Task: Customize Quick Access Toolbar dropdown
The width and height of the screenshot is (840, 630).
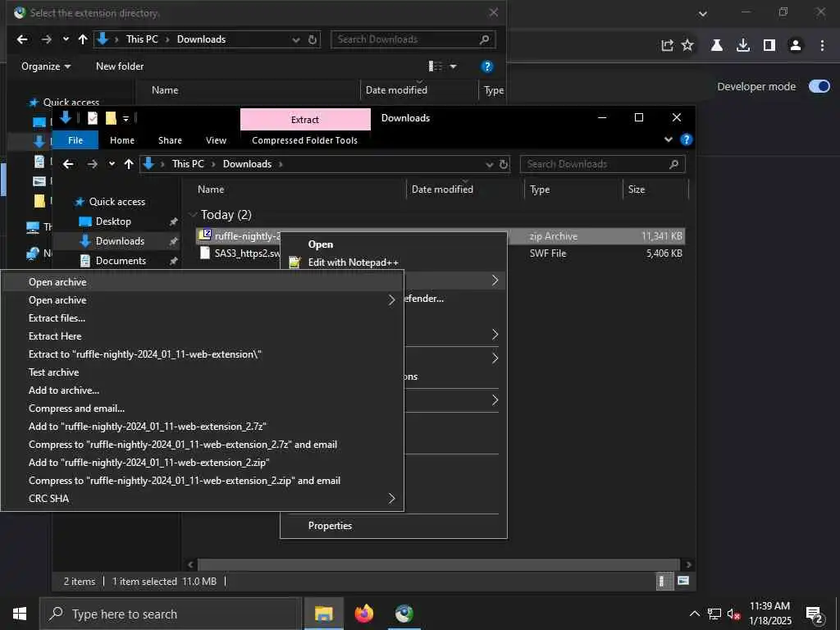Action: 126,118
